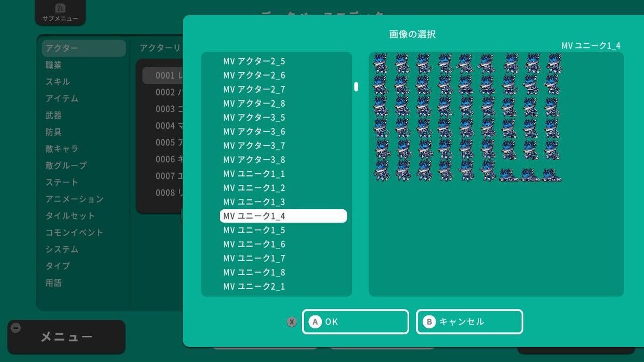Select MV ユニーク2_1 in image list

[283, 287]
